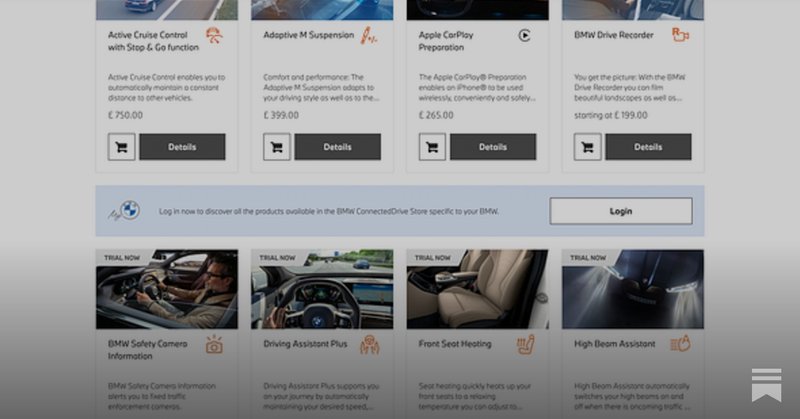Click the starting at £ 199.00 price

[611, 115]
